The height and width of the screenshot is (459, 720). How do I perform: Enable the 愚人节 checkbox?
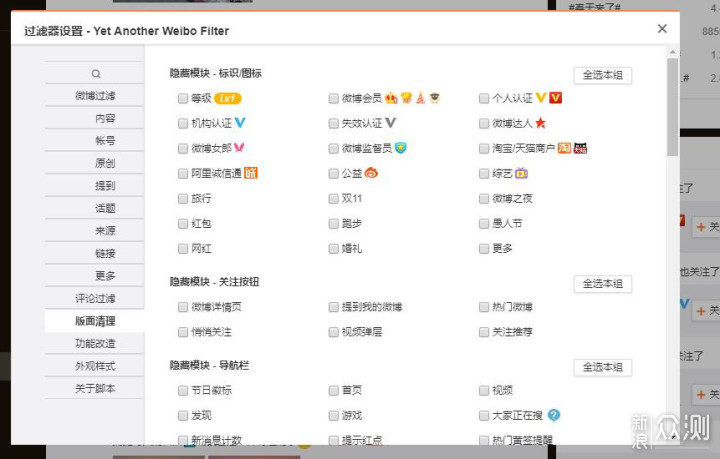coord(484,224)
